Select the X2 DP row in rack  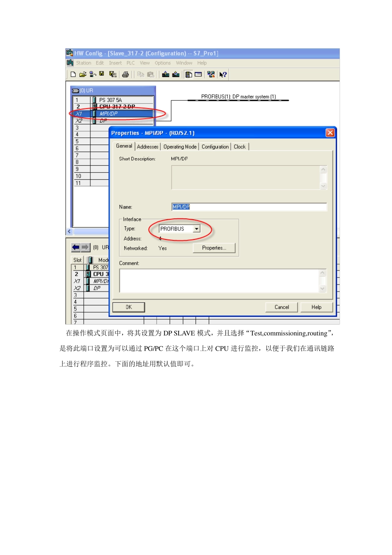click(x=114, y=121)
